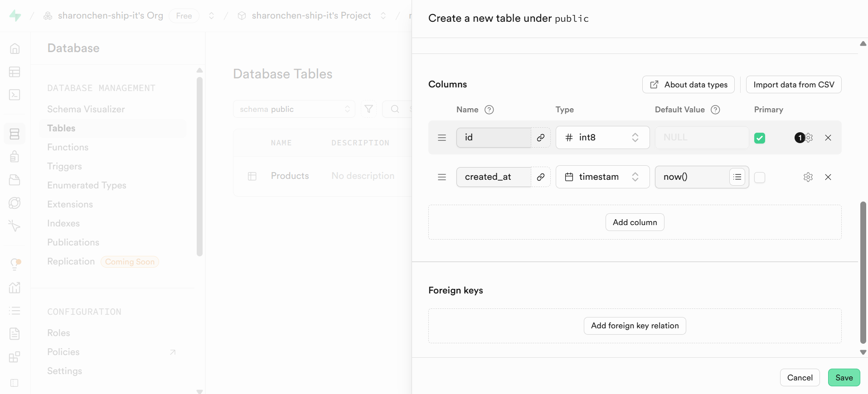868x394 pixels.
Task: Open settings gear for created_at column
Action: coord(808,177)
